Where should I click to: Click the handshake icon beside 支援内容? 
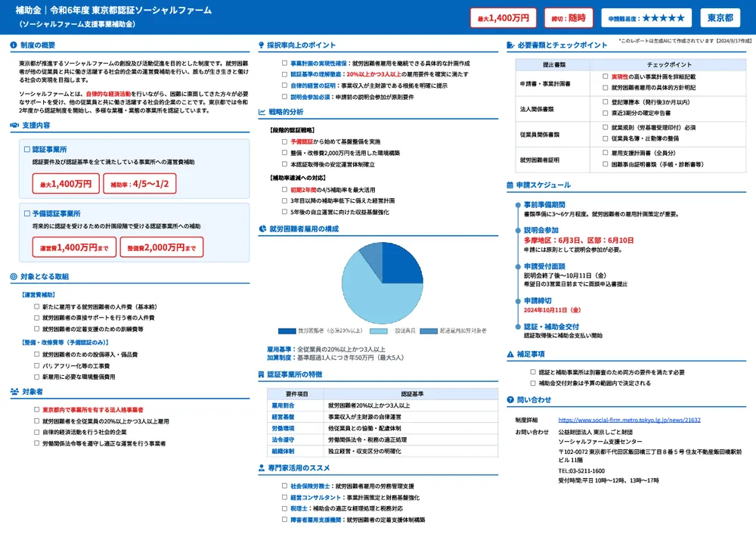click(14, 125)
